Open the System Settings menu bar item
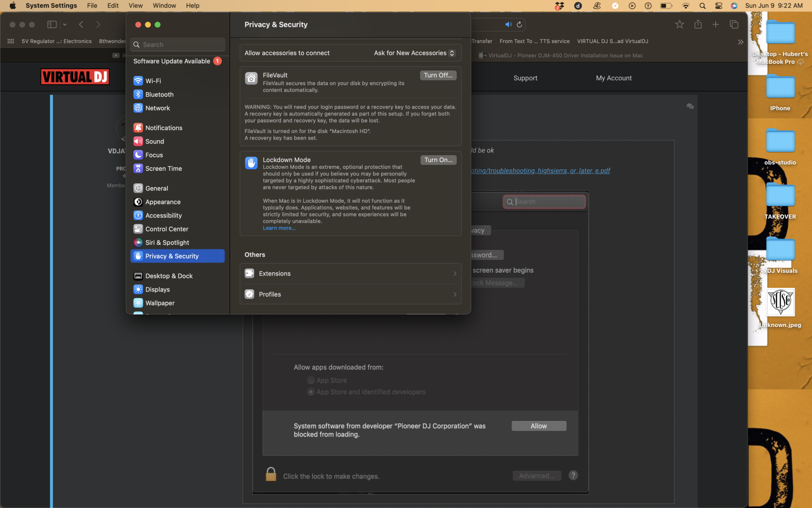This screenshot has height=508, width=812. [x=51, y=6]
